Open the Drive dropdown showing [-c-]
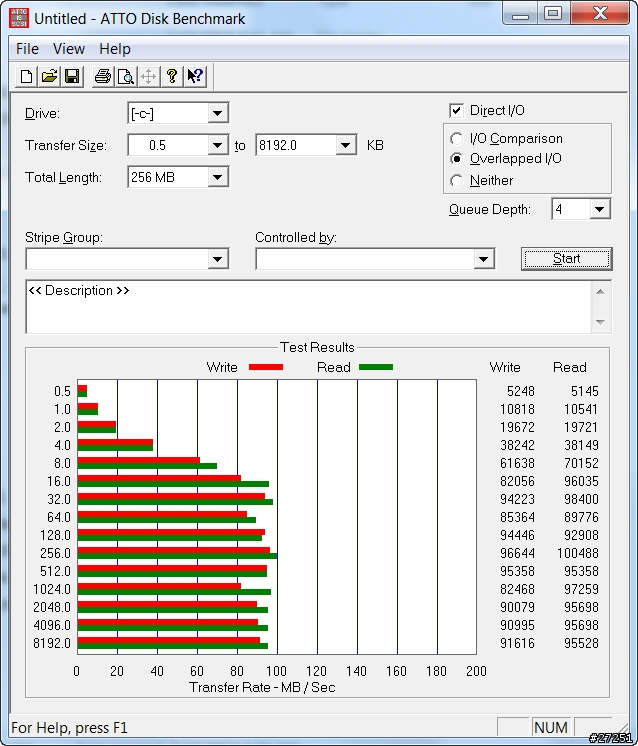The width and height of the screenshot is (638, 746). tap(217, 113)
